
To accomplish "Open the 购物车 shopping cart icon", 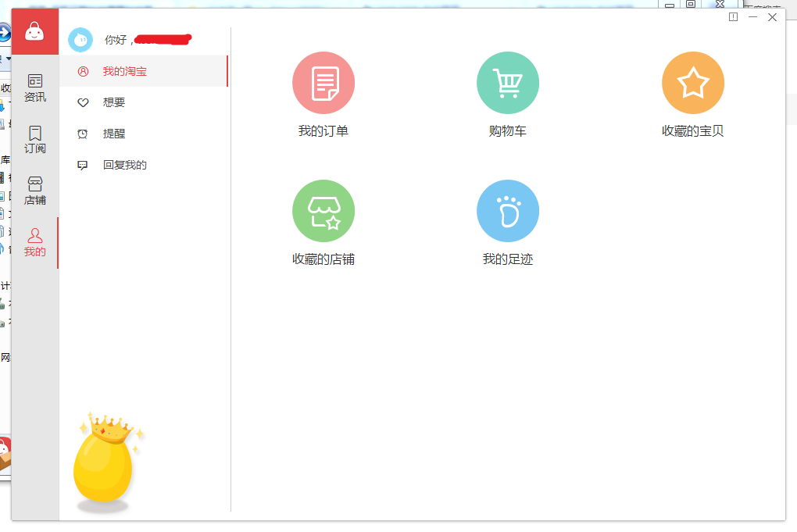I will click(x=508, y=83).
